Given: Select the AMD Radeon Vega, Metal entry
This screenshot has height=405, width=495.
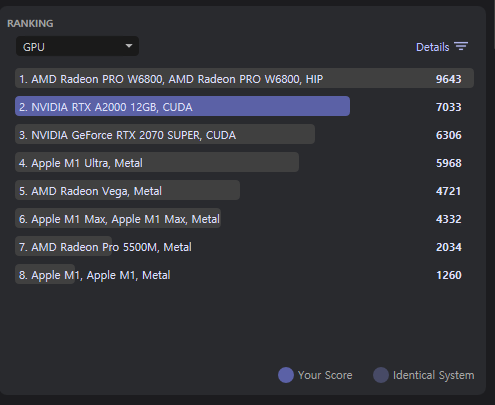Looking at the screenshot, I should (x=127, y=190).
